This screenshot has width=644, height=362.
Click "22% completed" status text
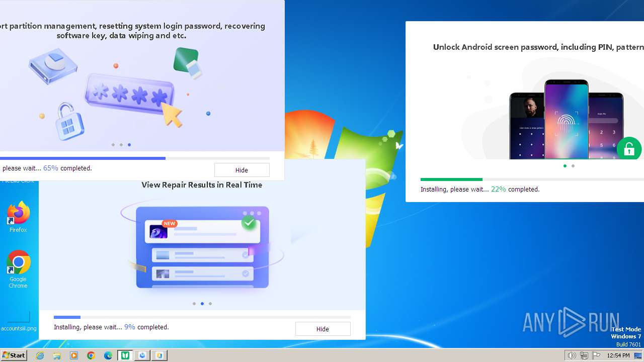point(515,190)
